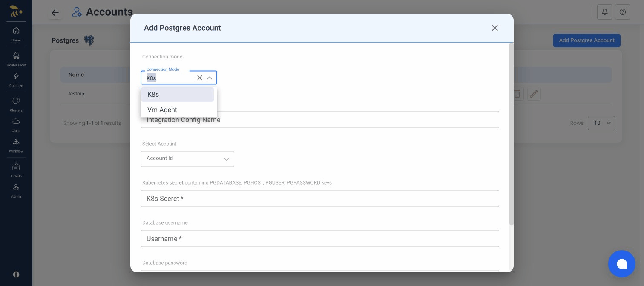The width and height of the screenshot is (644, 286).
Task: Collapse the Connection Mode dropdown chevron
Action: point(210,78)
